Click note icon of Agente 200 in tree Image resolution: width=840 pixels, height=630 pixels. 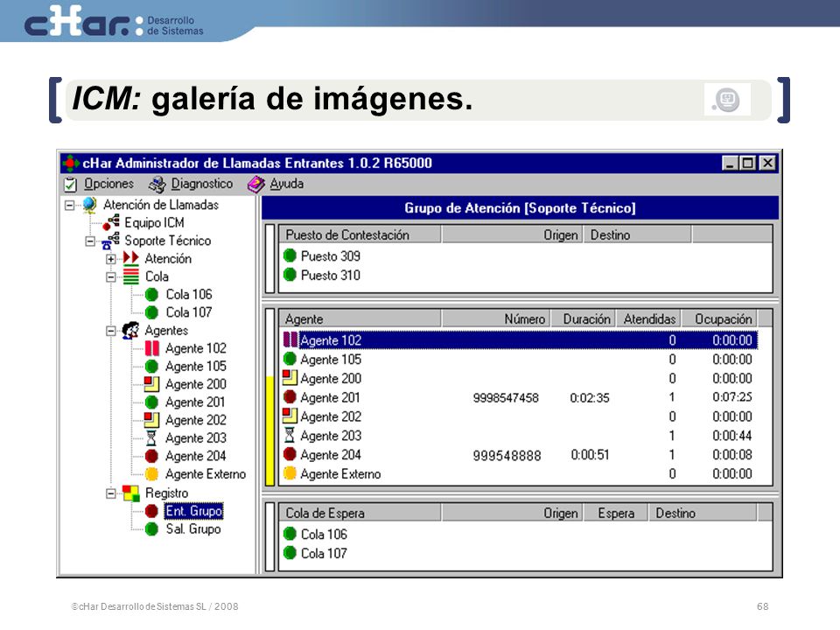click(x=151, y=384)
